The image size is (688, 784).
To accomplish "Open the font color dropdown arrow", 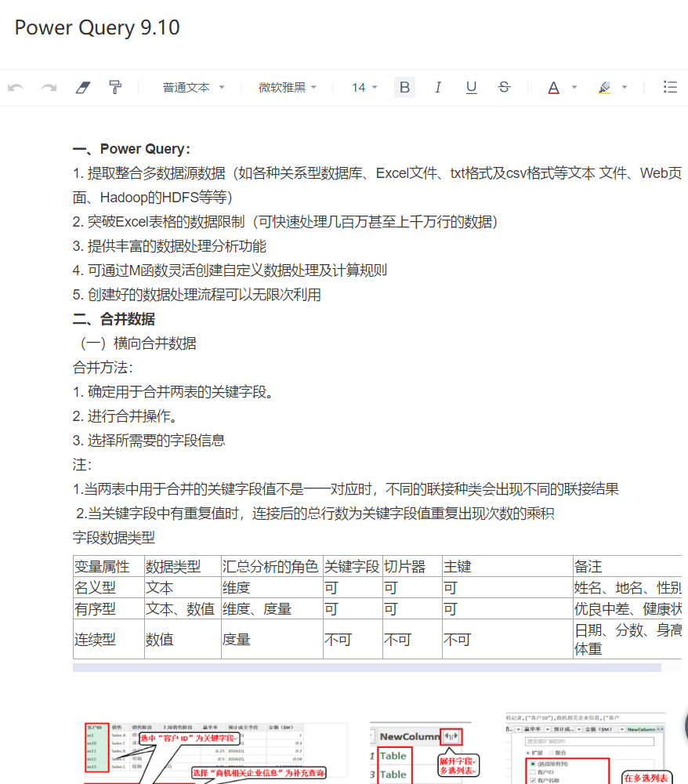I will [x=574, y=88].
